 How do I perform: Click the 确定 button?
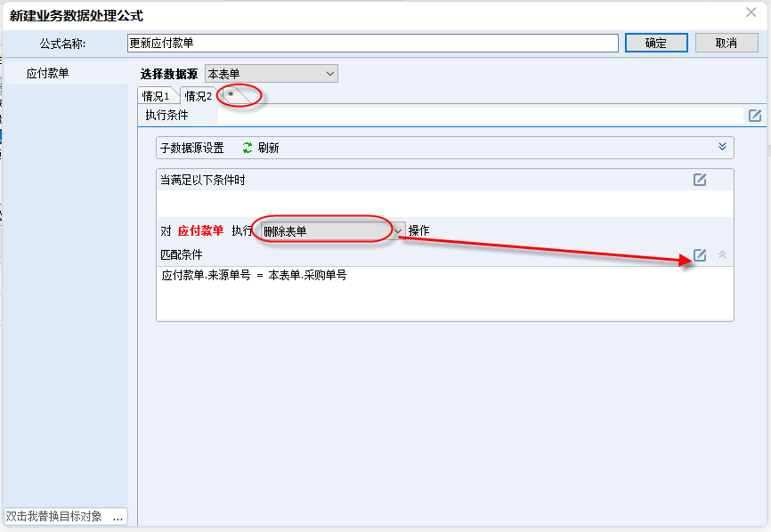[x=656, y=43]
